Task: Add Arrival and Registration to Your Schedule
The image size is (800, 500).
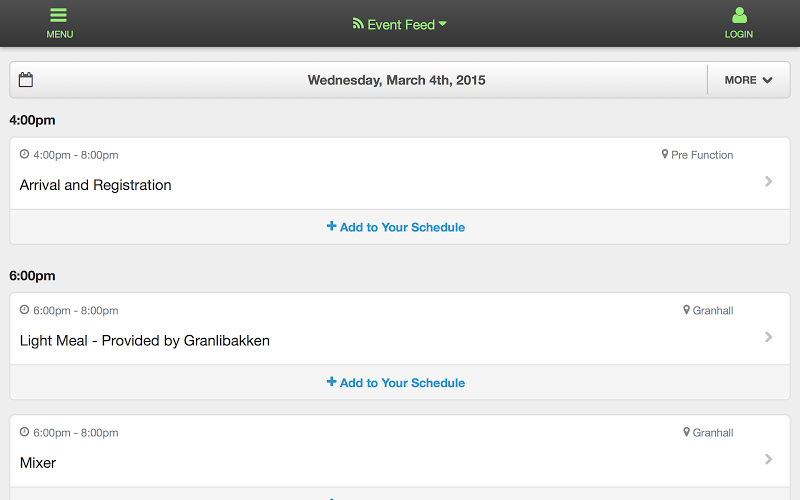Action: tap(396, 227)
